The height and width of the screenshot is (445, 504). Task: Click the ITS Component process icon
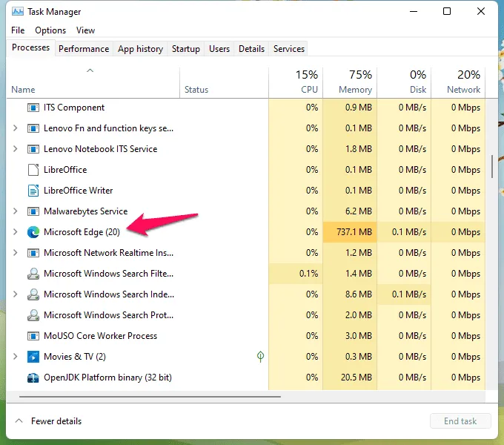(33, 108)
